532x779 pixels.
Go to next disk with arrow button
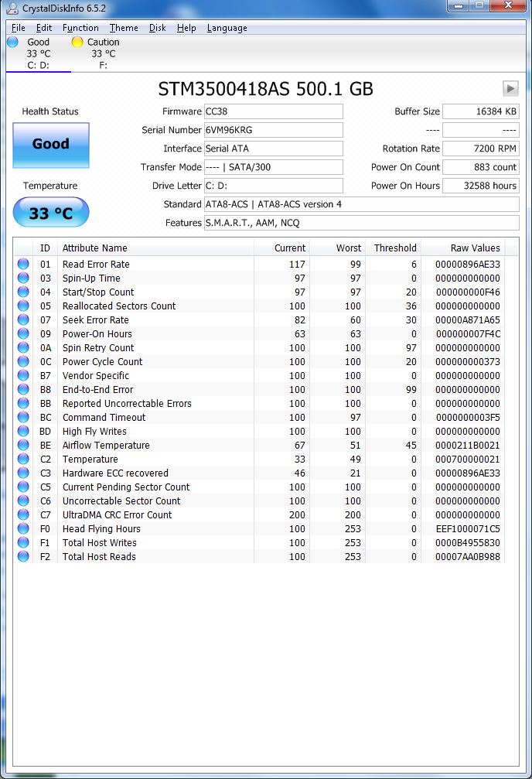pos(510,88)
